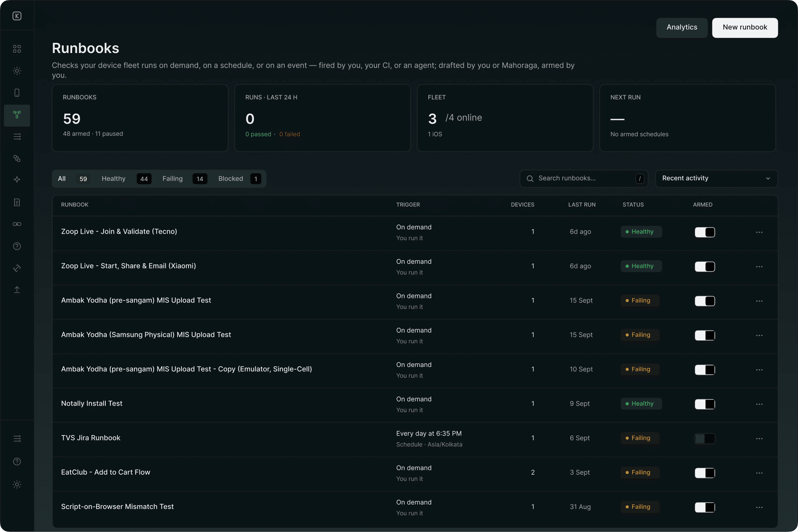Screen dimensions: 798x532
Task: Click the Analytics button
Action: [682, 28]
